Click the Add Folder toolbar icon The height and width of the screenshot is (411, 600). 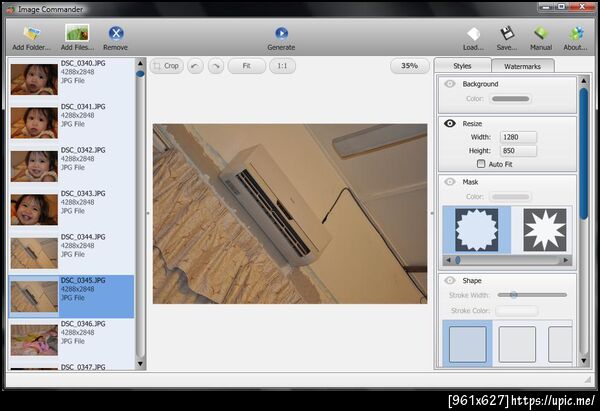point(31,38)
